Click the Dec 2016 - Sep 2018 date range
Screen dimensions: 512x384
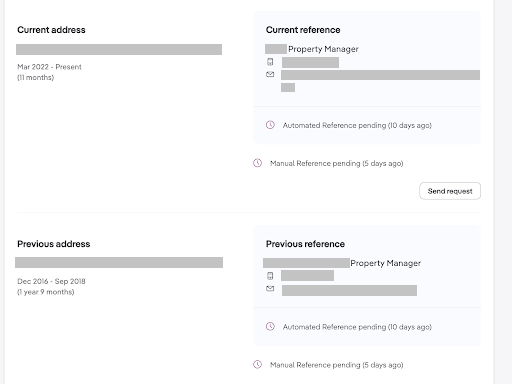[x=51, y=281]
